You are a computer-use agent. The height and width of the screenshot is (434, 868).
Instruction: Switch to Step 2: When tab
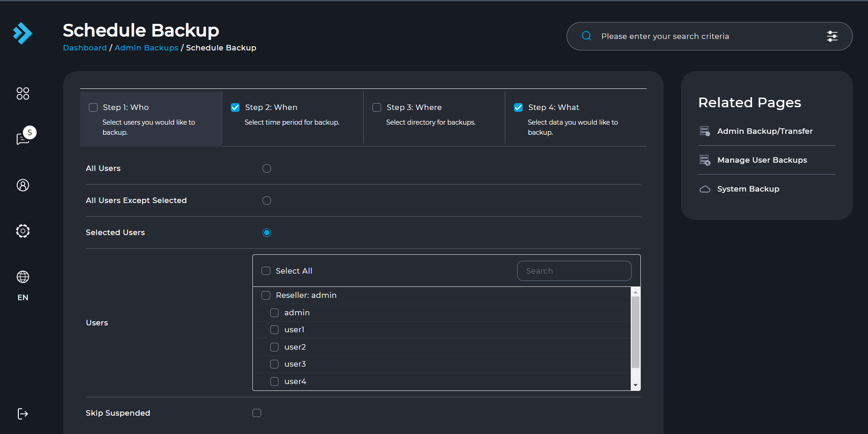[x=292, y=119]
